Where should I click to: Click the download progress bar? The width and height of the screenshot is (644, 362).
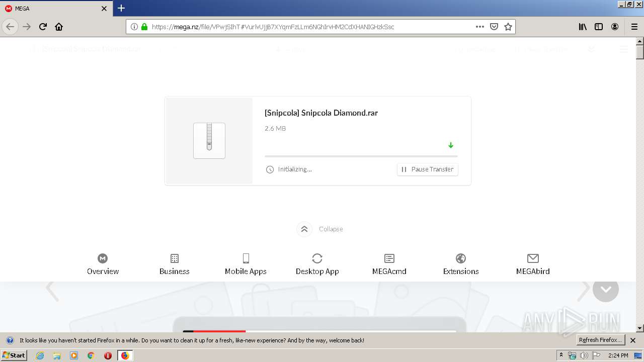point(361,156)
